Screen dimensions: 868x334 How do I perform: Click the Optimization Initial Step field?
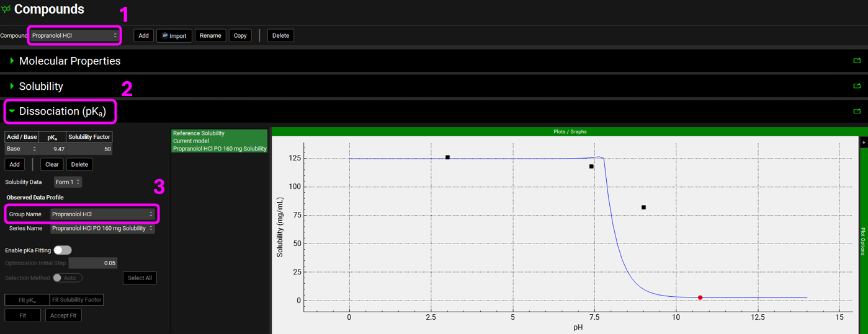(x=92, y=263)
